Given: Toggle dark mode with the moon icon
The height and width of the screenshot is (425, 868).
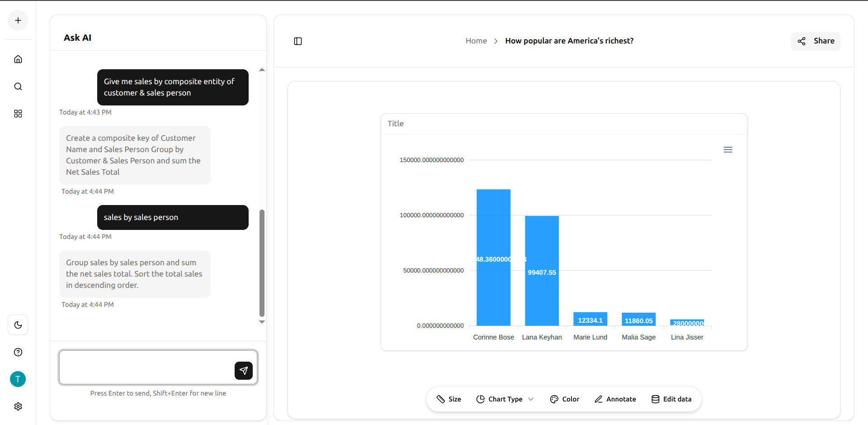Looking at the screenshot, I should tap(18, 325).
